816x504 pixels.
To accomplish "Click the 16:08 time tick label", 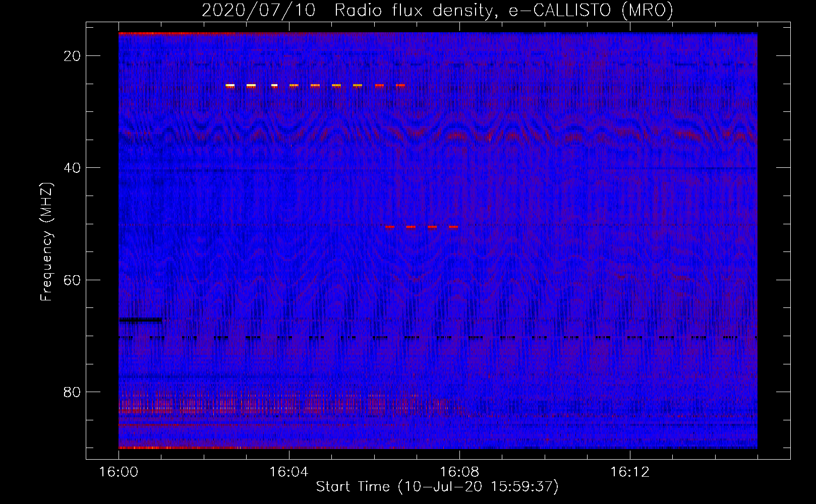I will pos(459,472).
